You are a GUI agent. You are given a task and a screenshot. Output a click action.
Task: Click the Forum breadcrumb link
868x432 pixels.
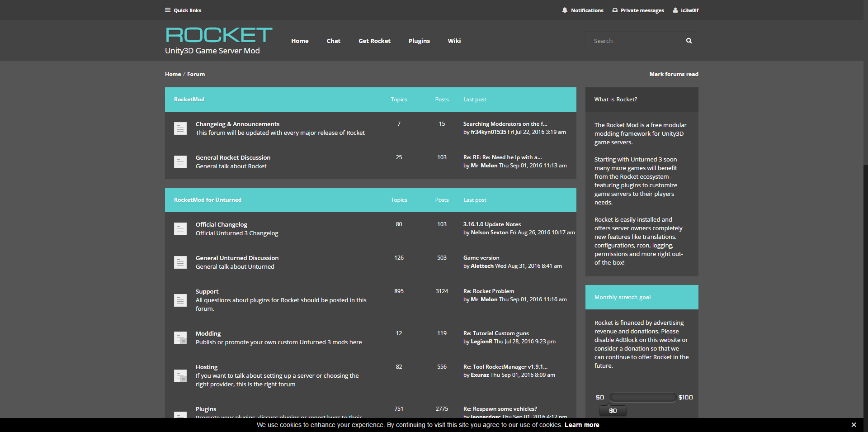click(196, 74)
